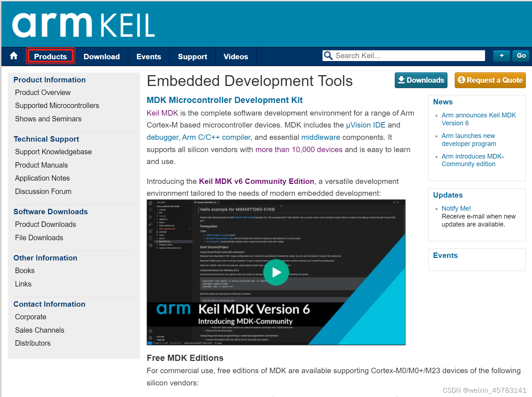
Task: Click the Software Downloads sidebar heading
Action: (x=51, y=212)
